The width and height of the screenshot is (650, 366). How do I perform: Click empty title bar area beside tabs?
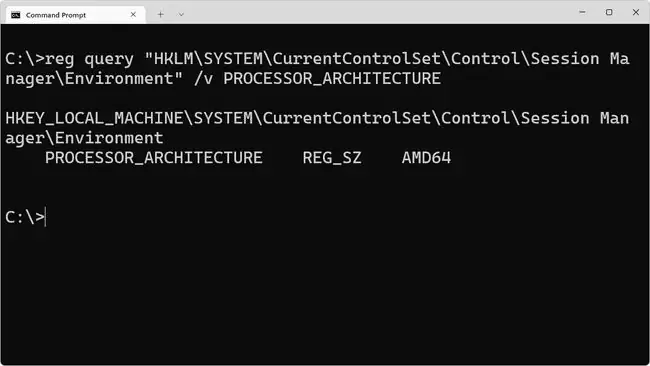pos(373,12)
